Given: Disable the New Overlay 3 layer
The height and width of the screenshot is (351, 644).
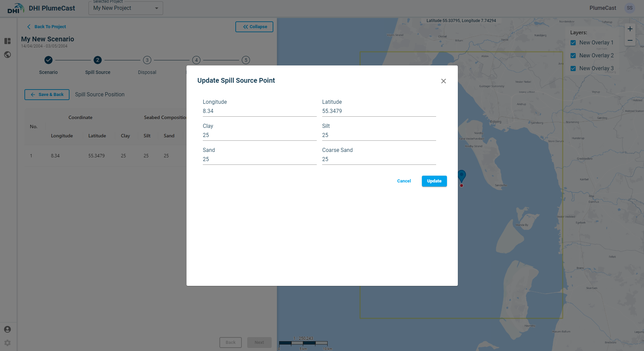Looking at the screenshot, I should coord(573,69).
